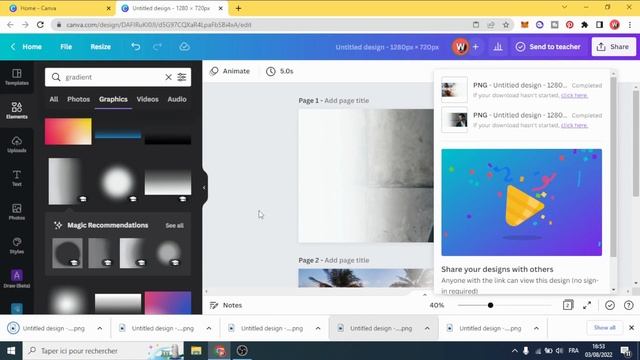Open the Styles sidebar panel
The width and height of the screenshot is (640, 360).
(x=17, y=246)
